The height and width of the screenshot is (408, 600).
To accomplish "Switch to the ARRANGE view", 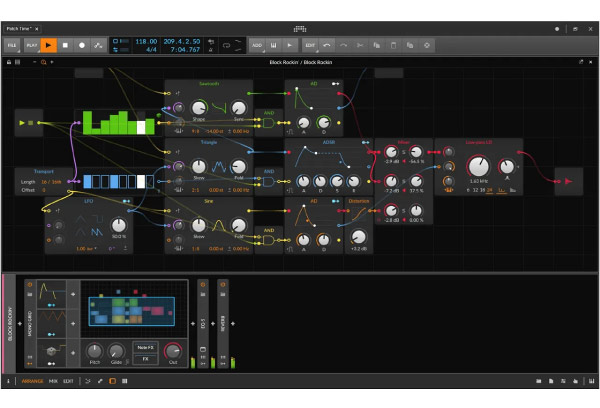I will point(33,381).
